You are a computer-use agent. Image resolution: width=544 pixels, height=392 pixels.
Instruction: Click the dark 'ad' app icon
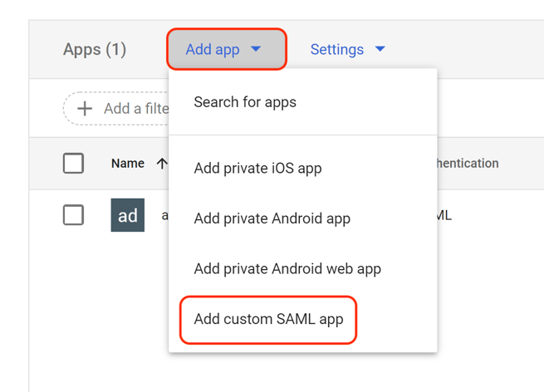127,215
